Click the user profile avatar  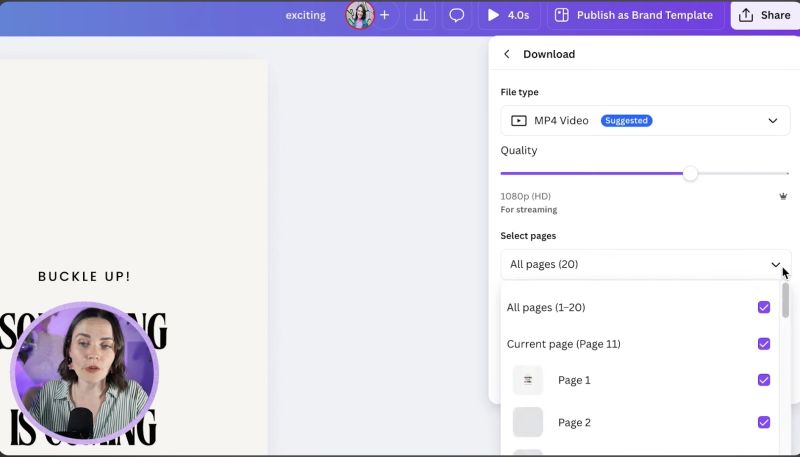pyautogui.click(x=360, y=15)
